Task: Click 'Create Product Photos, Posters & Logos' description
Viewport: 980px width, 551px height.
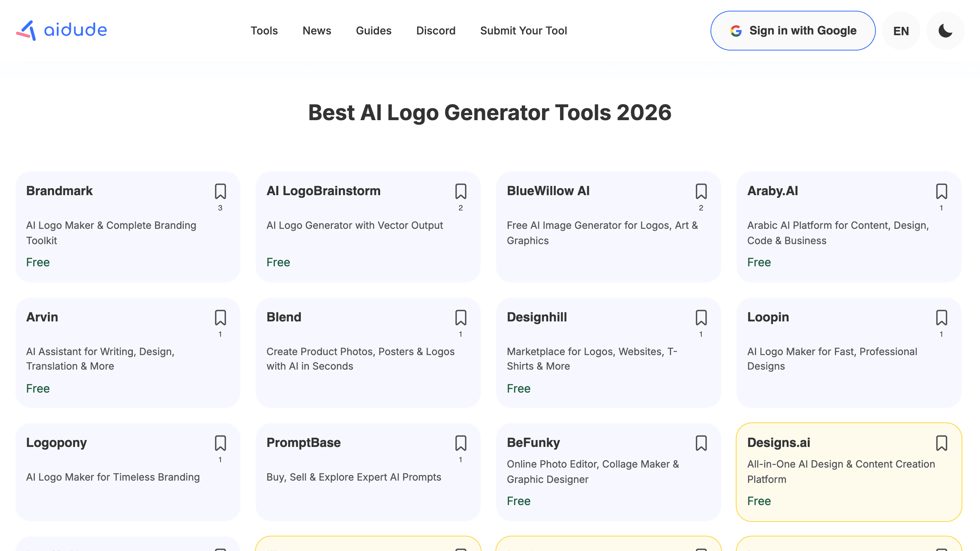Action: coord(361,359)
